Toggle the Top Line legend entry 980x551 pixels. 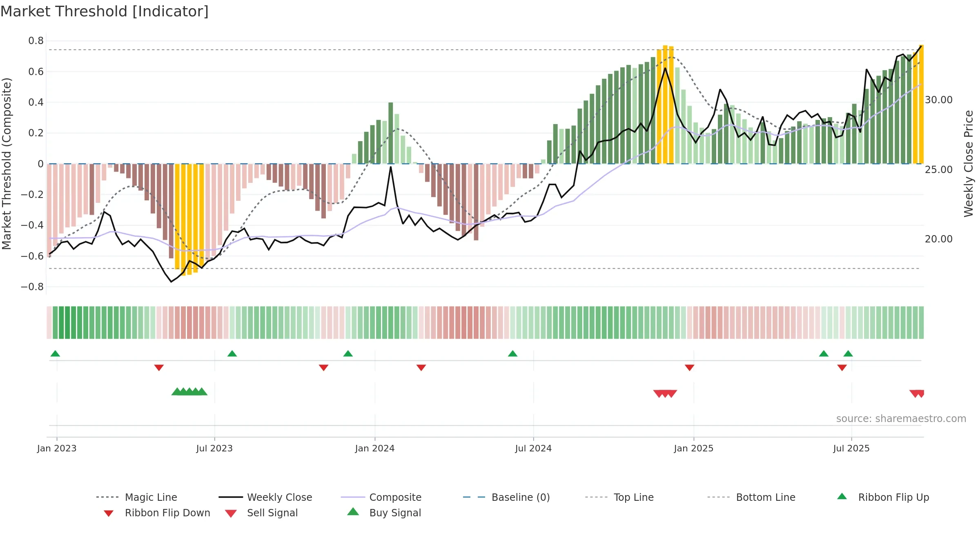pos(619,497)
